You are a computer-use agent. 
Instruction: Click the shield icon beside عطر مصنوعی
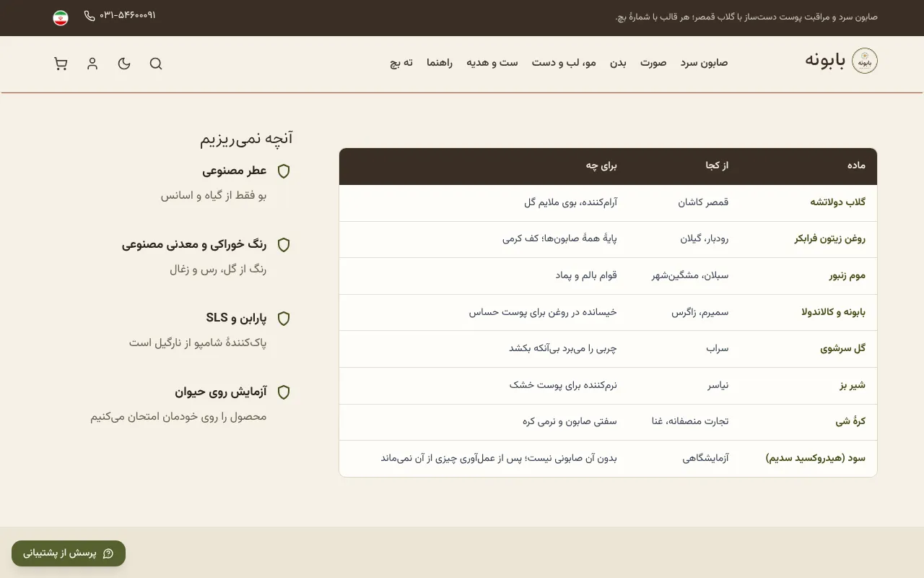pyautogui.click(x=284, y=171)
